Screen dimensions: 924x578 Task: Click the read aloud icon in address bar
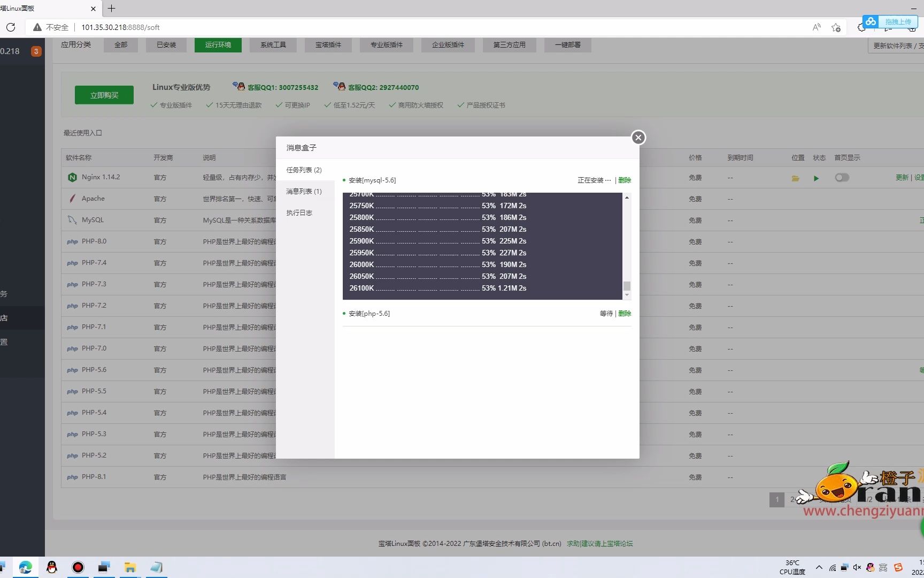click(817, 27)
